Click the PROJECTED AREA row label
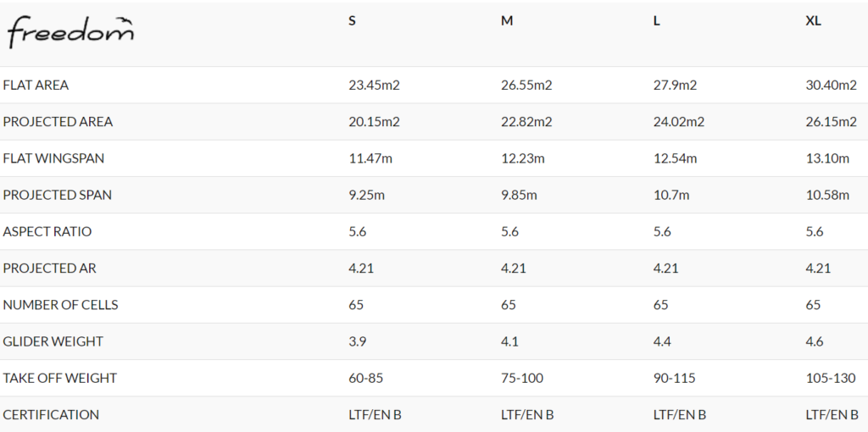Viewport: 868px width, 432px height. (58, 122)
